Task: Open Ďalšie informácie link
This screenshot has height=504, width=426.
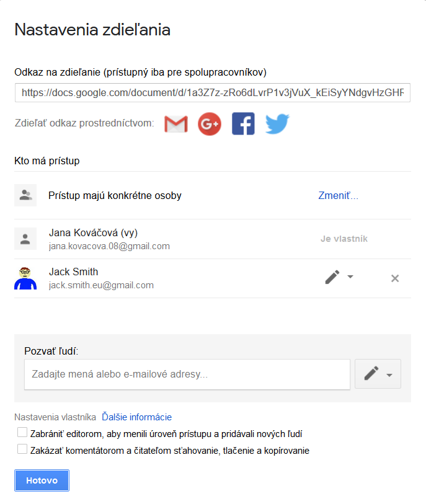Action: (136, 417)
